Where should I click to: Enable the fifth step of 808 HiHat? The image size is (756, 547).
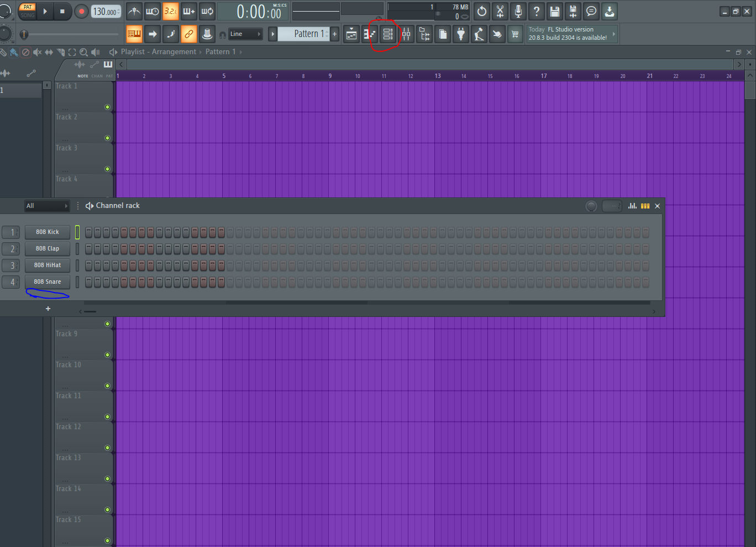pos(124,265)
